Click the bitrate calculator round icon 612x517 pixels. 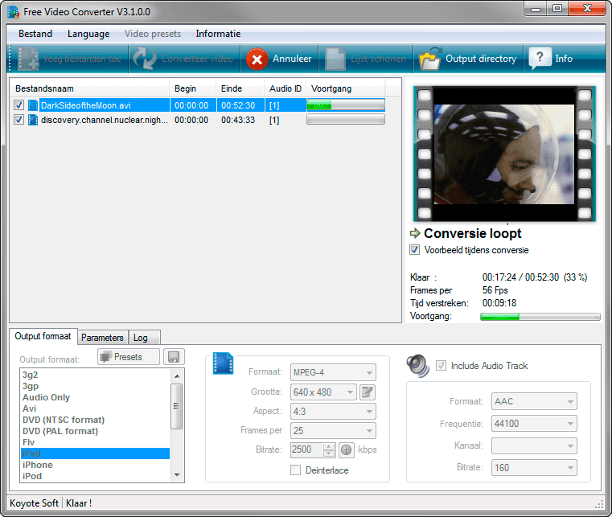346,450
